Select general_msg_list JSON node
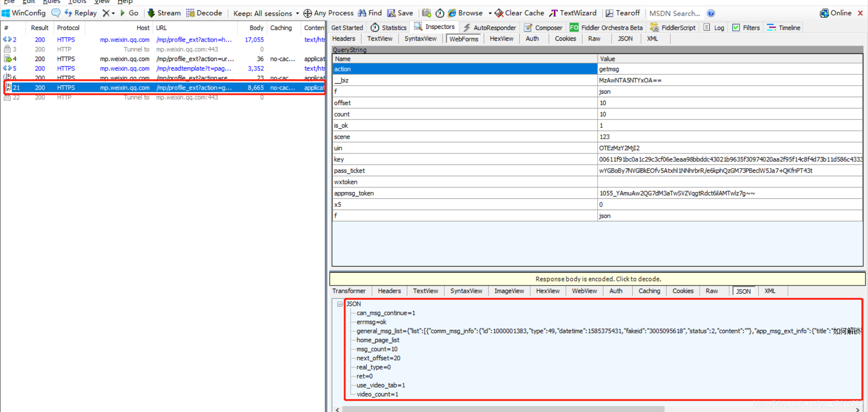 [609, 331]
